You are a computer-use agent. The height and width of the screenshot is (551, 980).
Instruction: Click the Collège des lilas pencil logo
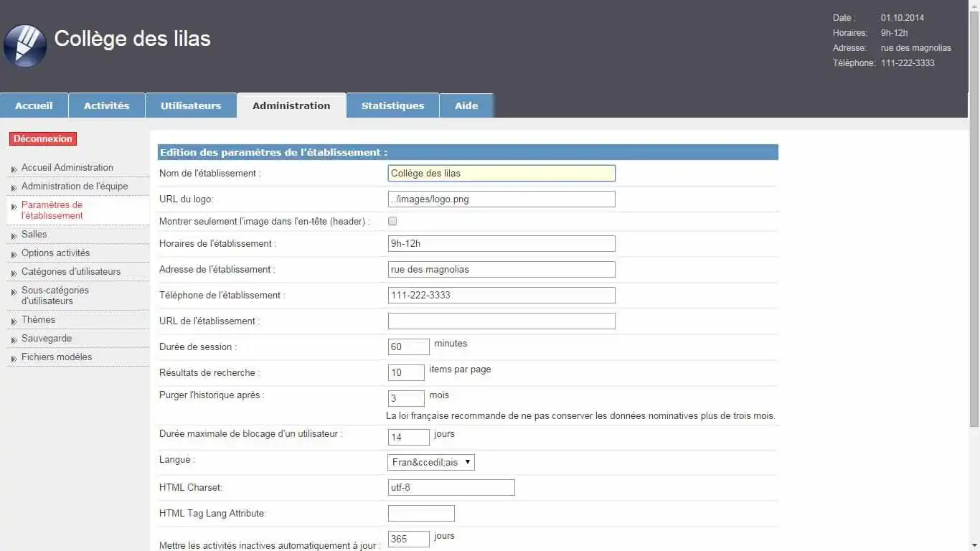point(25,45)
